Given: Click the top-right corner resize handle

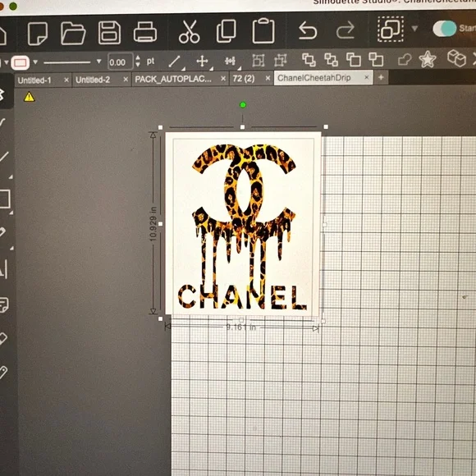Looking at the screenshot, I should click(x=326, y=127).
